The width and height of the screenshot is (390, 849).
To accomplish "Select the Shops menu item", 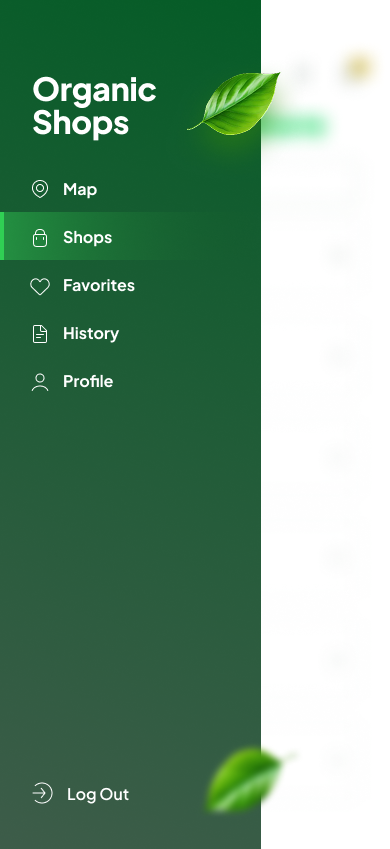I will tap(130, 237).
